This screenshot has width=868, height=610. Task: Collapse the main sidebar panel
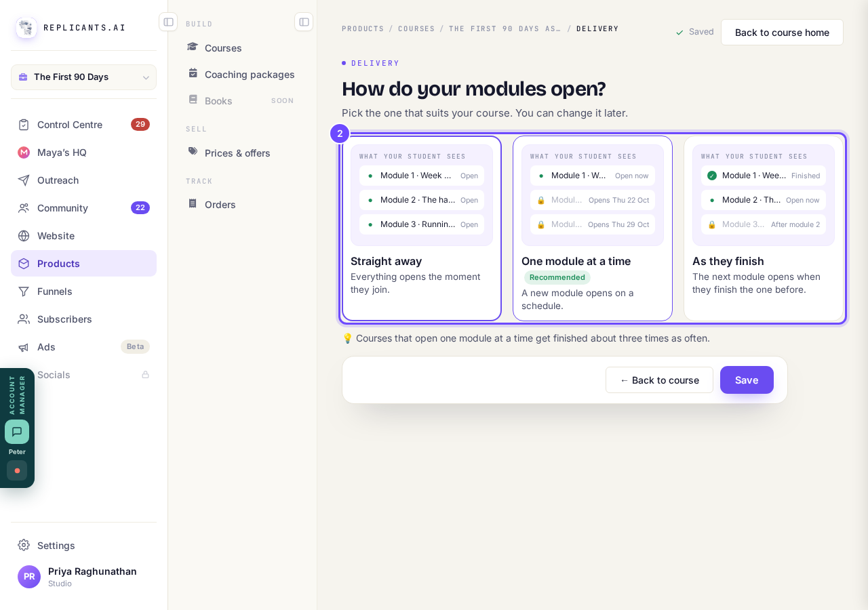coord(168,22)
